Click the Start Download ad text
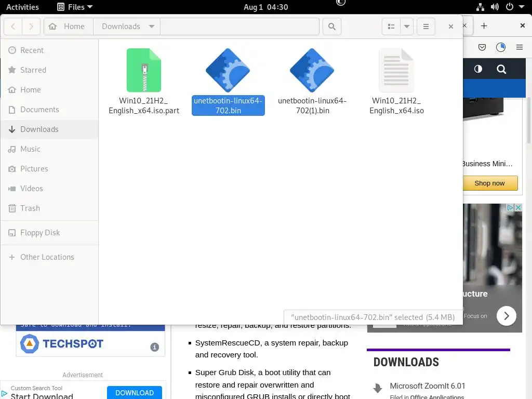The height and width of the screenshot is (399, 532). pos(42,396)
